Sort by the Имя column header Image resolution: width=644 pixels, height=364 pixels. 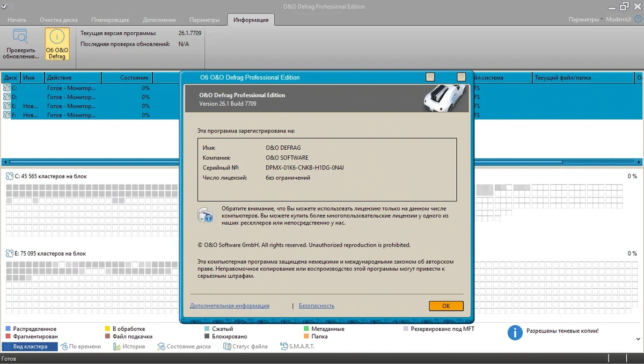pyautogui.click(x=33, y=78)
